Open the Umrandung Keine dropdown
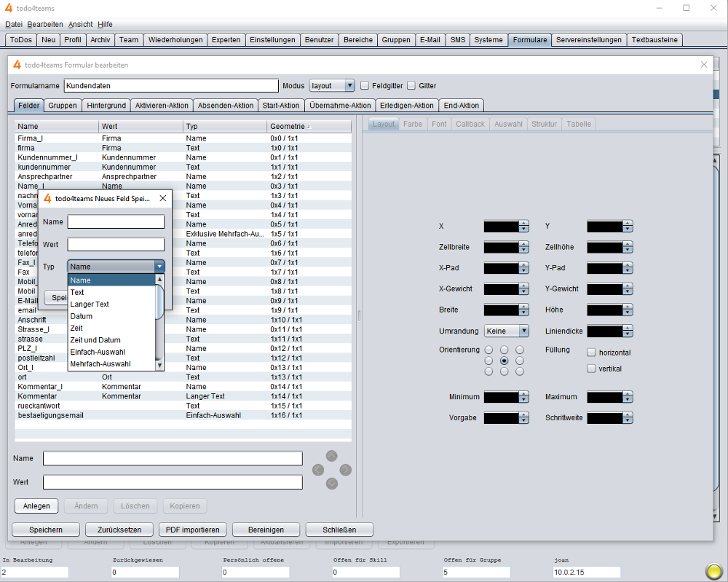This screenshot has height=582, width=728. (507, 331)
